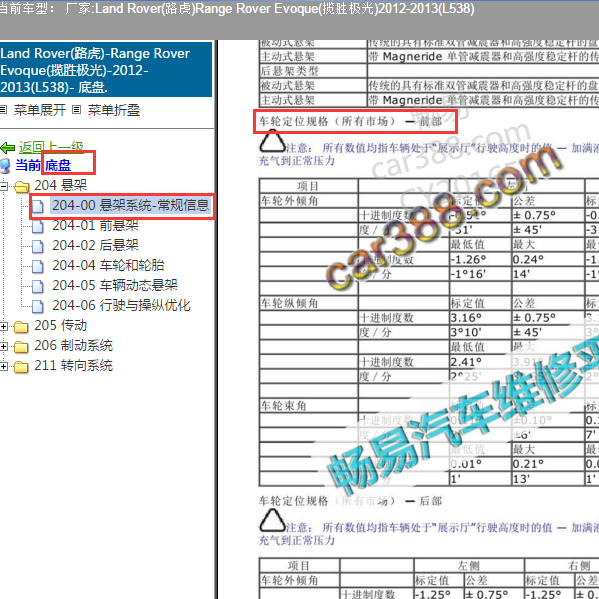The height and width of the screenshot is (599, 599).
Task: Select the 211 转向系统 folder label
Action: point(73,365)
